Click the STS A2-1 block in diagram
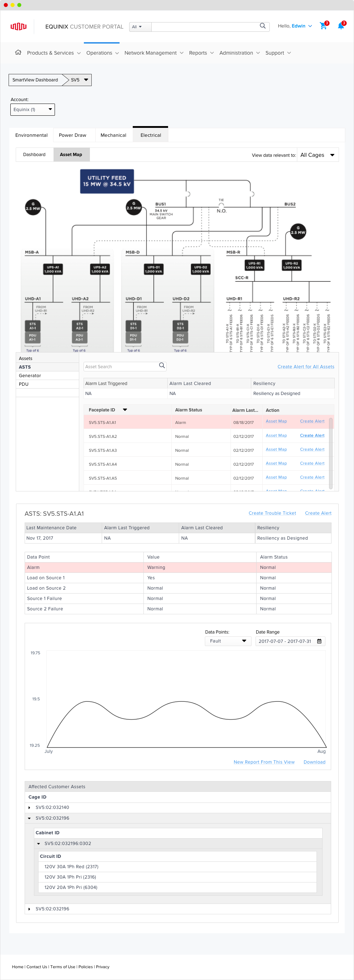 pyautogui.click(x=80, y=326)
